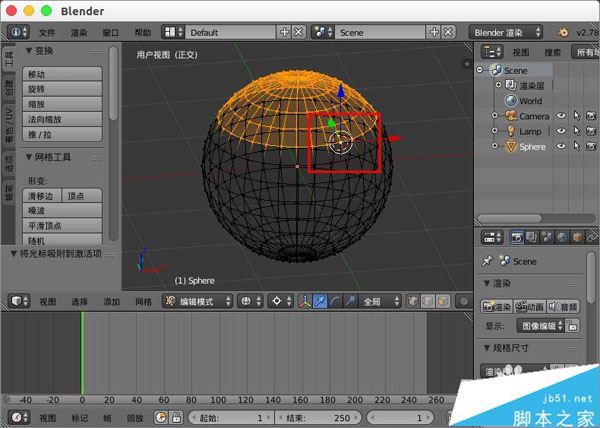
Task: Open the Object properties tab icon
Action: click(x=577, y=238)
